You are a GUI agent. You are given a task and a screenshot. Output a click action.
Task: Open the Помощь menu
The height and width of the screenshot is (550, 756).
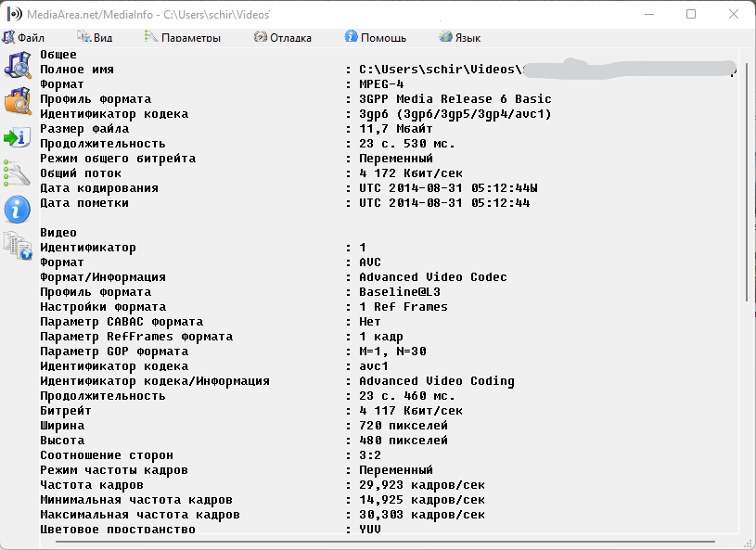point(376,38)
